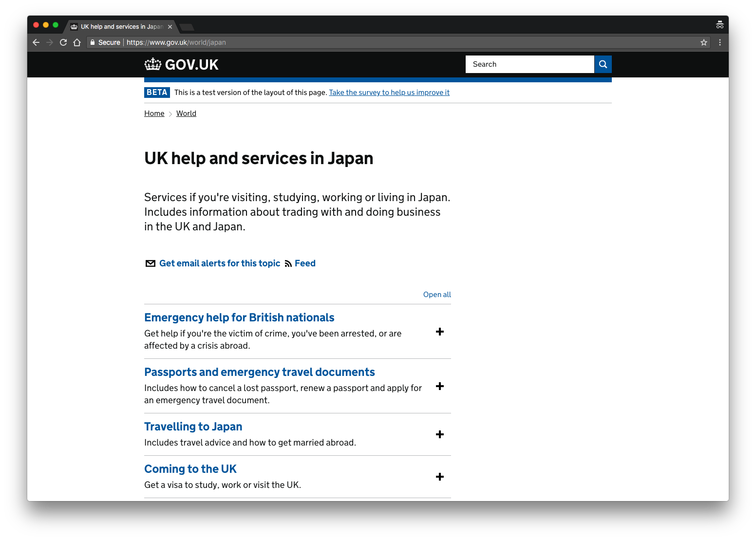
Task: Click text 'Includes travel advice and how to get married abroad.'
Action: 250,443
